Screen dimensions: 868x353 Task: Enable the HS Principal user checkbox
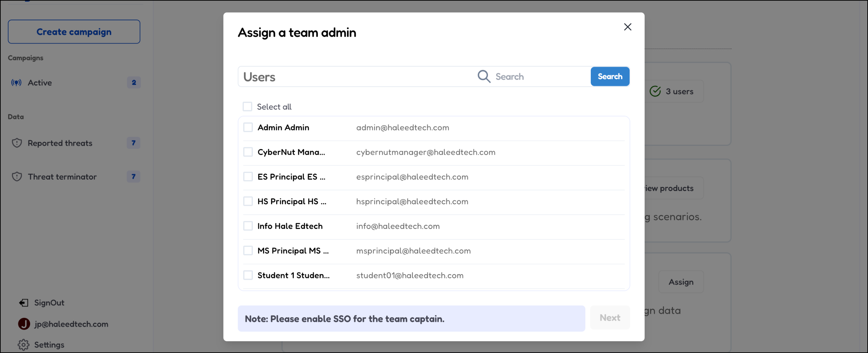248,202
